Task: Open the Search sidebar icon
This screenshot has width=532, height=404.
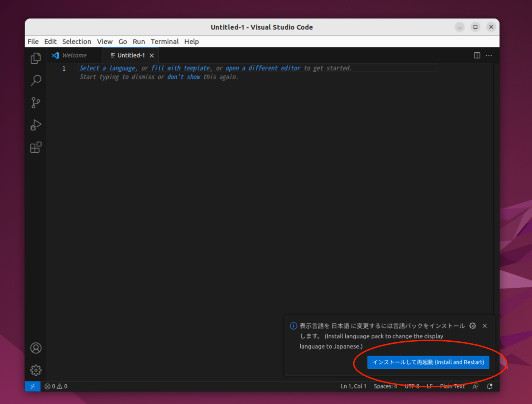Action: pyautogui.click(x=36, y=80)
